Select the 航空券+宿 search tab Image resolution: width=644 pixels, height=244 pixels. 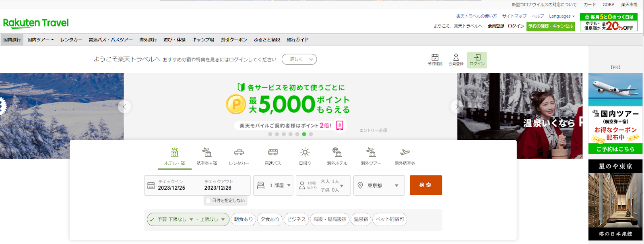pos(207,157)
